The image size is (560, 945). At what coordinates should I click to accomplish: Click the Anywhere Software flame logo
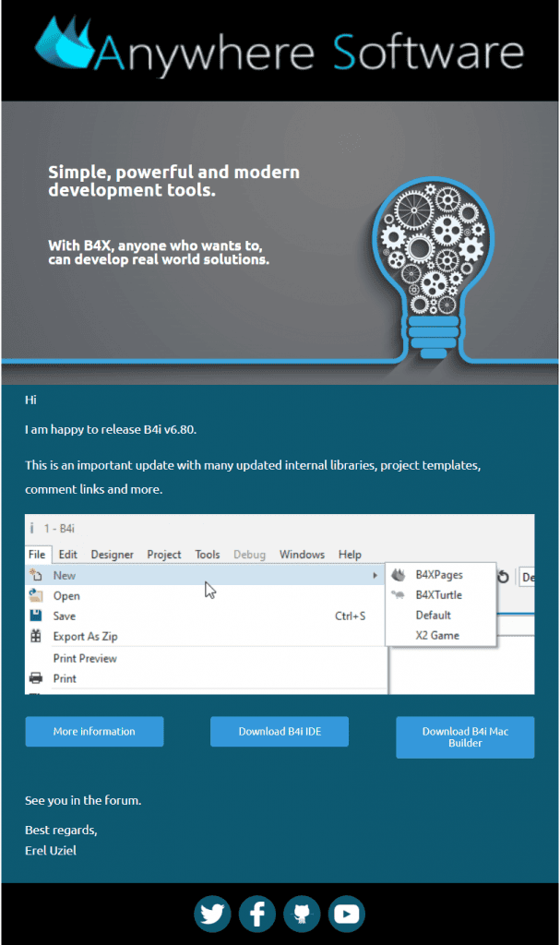(x=66, y=42)
